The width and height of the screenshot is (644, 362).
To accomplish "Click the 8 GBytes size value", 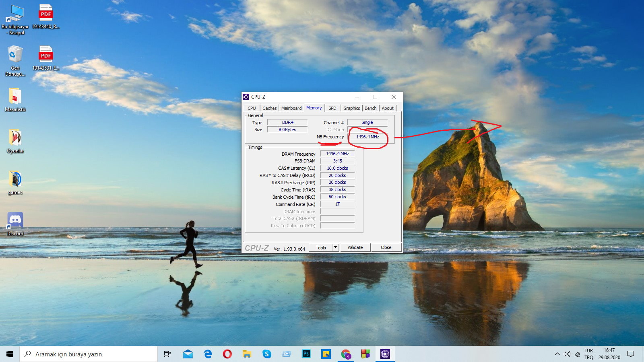I will 288,130.
